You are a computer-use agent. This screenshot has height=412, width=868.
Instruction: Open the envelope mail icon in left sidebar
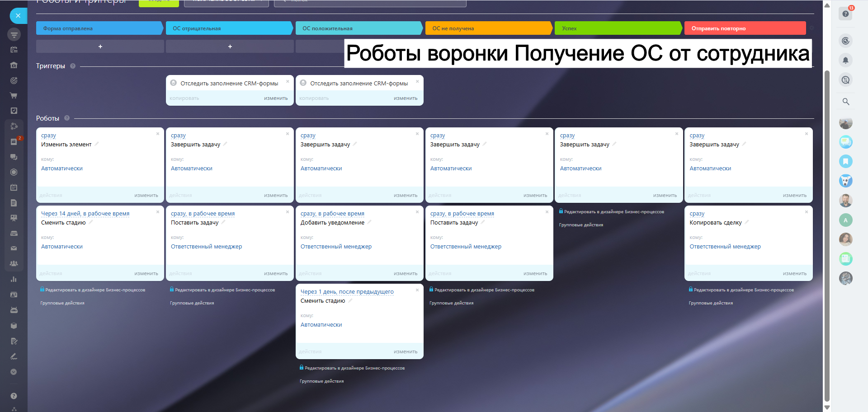click(x=14, y=248)
